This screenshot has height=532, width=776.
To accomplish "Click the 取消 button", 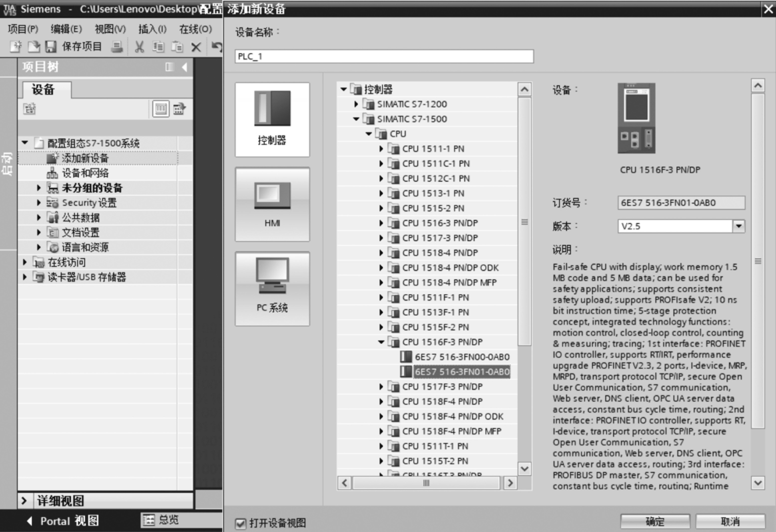I will 730,521.
